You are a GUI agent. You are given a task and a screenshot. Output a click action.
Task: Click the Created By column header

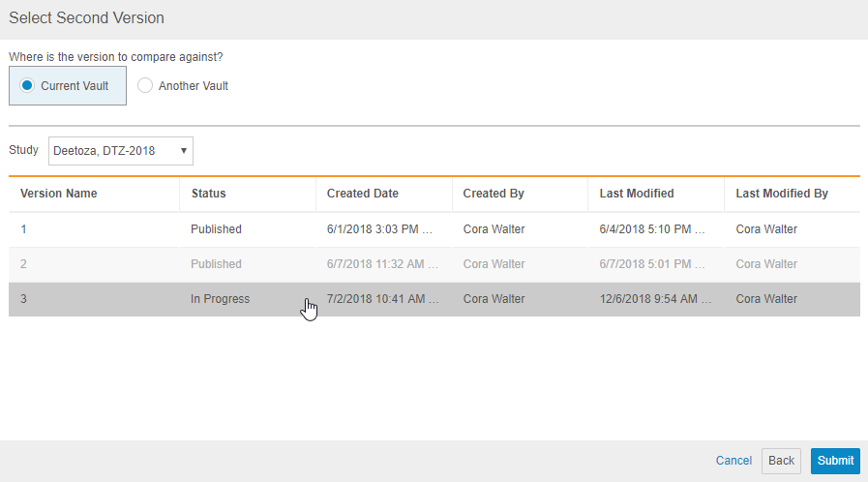494,194
